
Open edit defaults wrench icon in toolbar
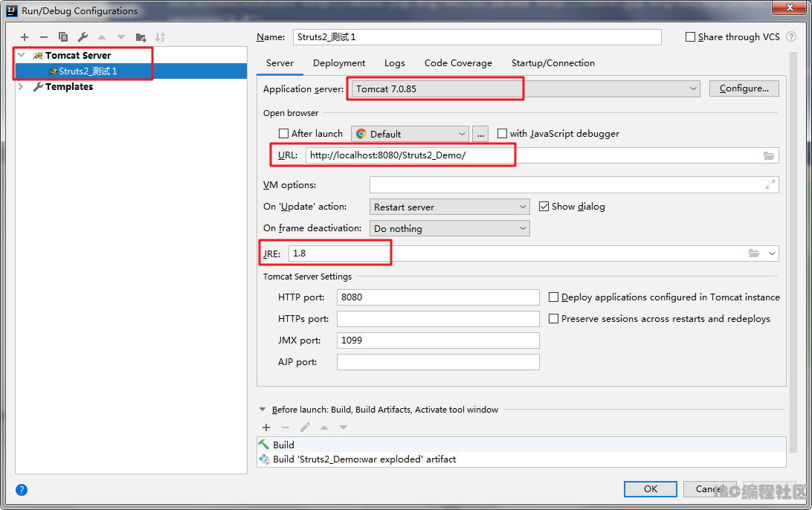click(x=83, y=37)
